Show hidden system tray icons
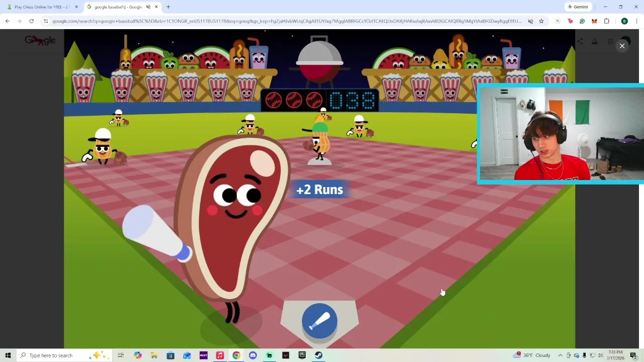 [560, 355]
